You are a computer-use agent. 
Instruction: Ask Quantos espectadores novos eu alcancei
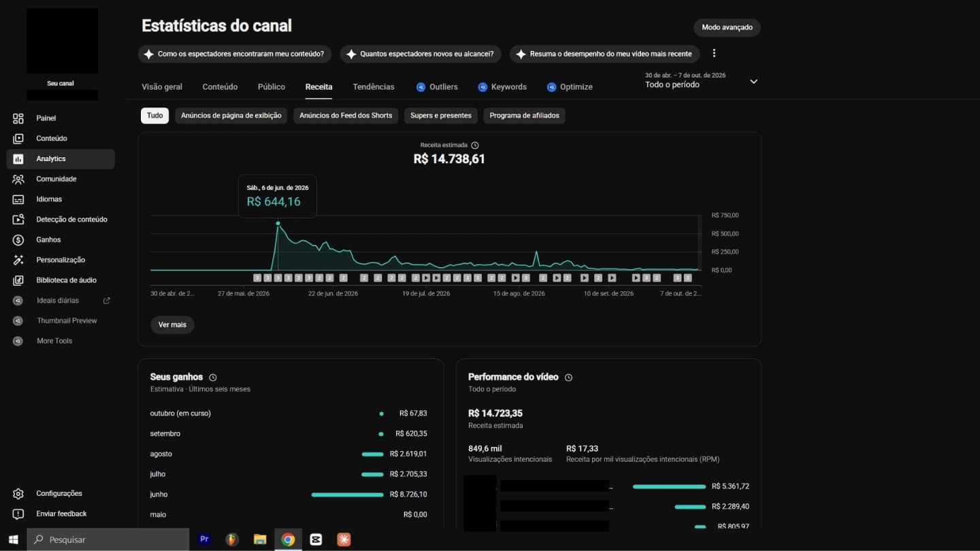pos(421,54)
